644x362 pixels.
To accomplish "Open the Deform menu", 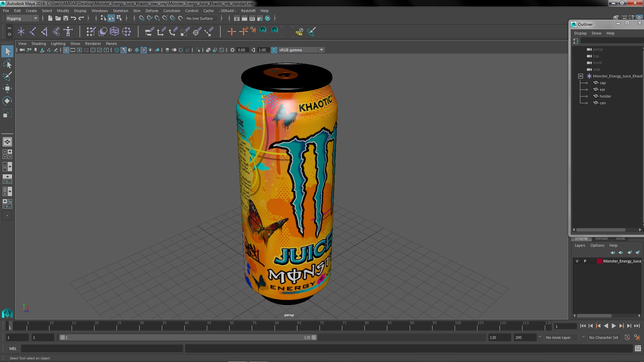I will click(x=152, y=11).
